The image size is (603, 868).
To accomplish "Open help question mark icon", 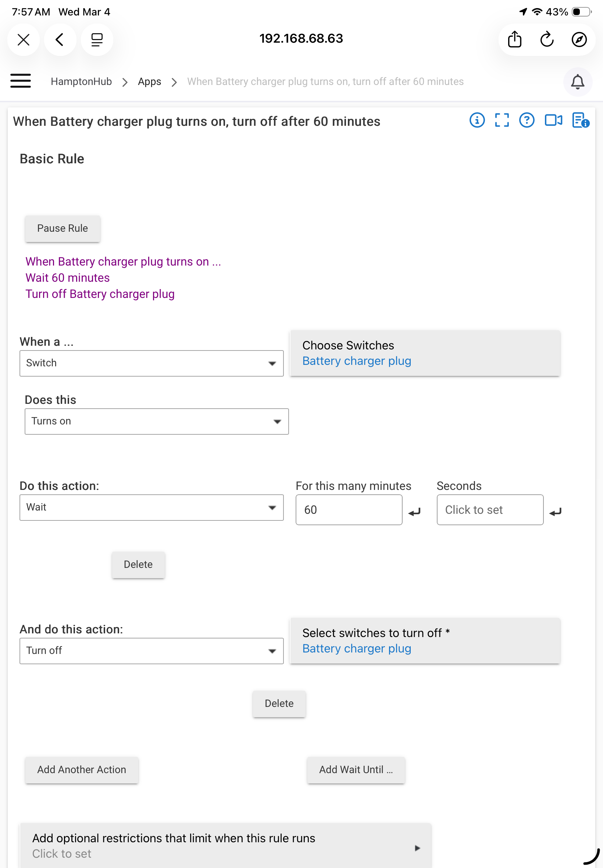I will [526, 121].
